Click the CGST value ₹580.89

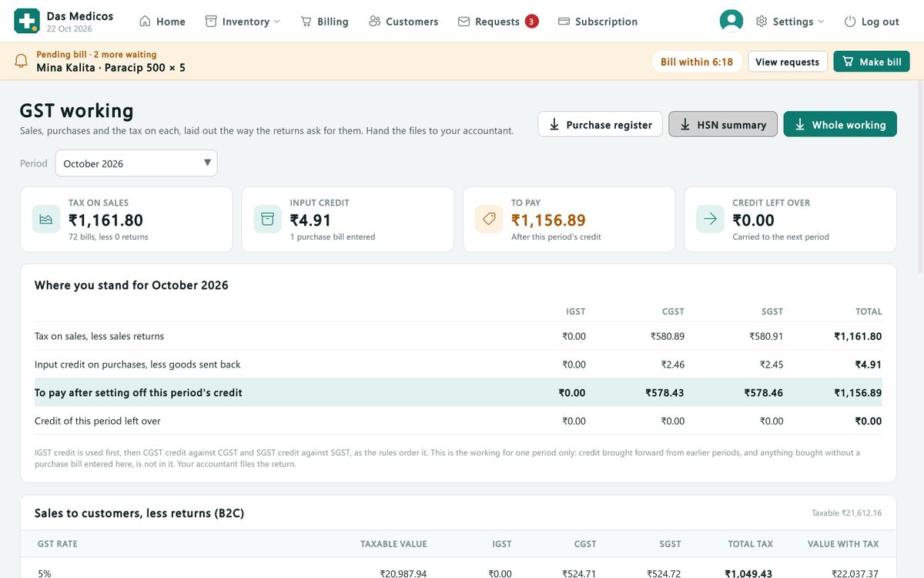[667, 336]
